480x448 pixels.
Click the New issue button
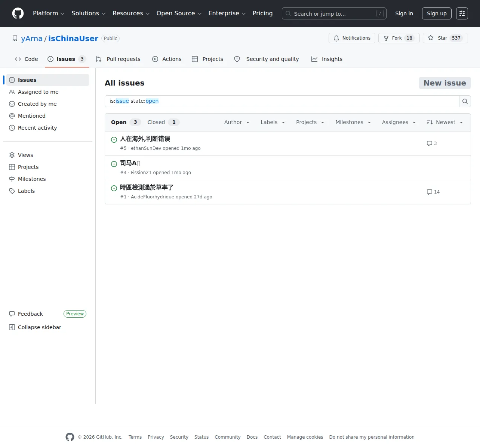445,83
